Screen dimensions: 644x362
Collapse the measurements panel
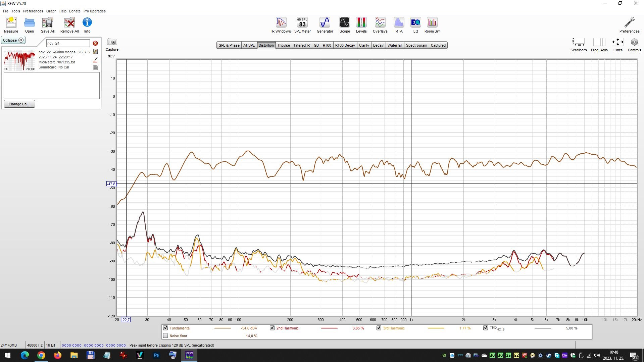coord(13,40)
